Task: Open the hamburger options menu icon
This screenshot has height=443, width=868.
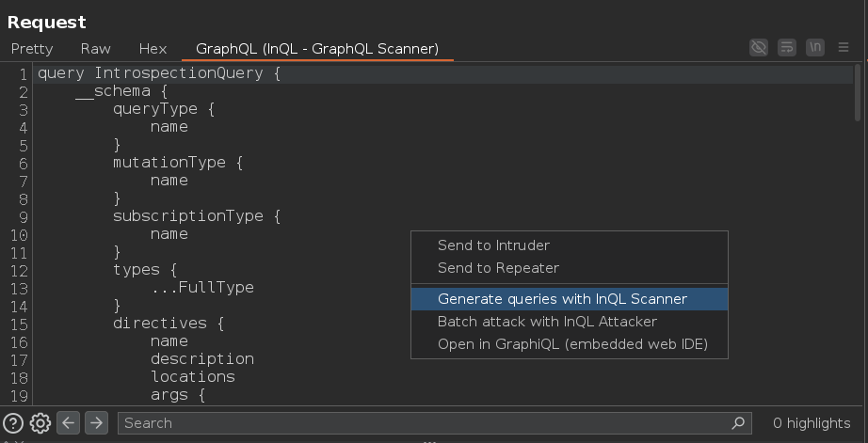Action: click(x=844, y=48)
